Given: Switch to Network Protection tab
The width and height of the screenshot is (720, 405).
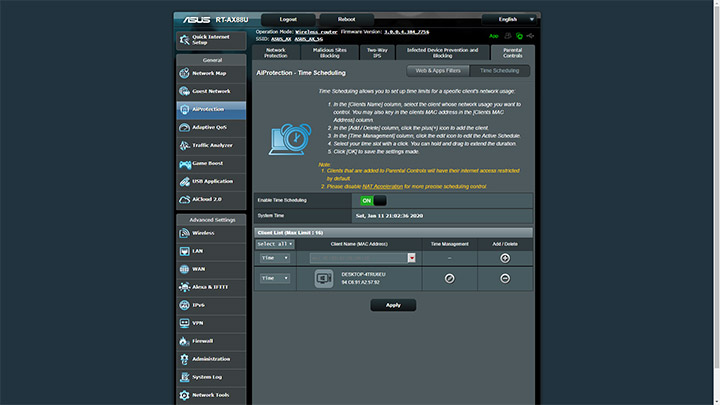Looking at the screenshot, I should [276, 53].
